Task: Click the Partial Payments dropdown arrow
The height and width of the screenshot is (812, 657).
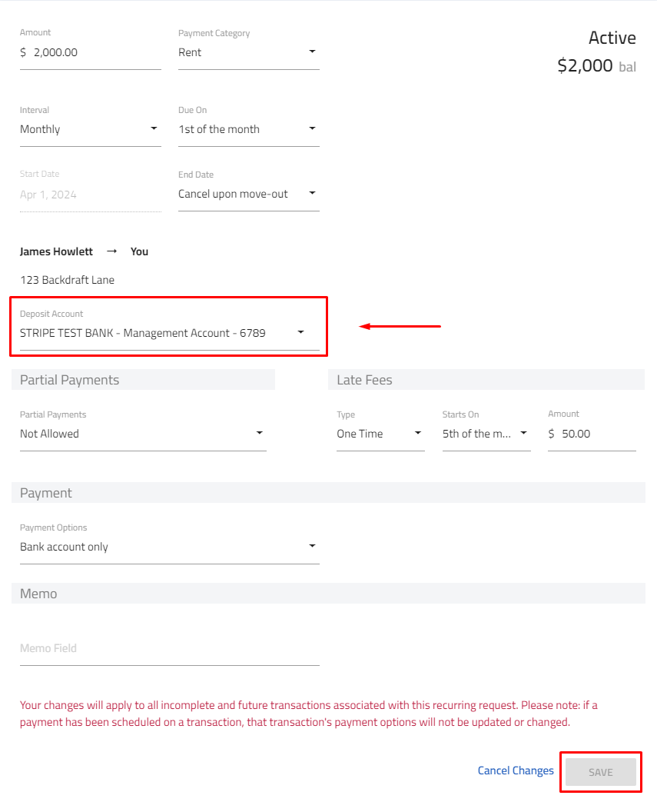Action: pos(259,433)
